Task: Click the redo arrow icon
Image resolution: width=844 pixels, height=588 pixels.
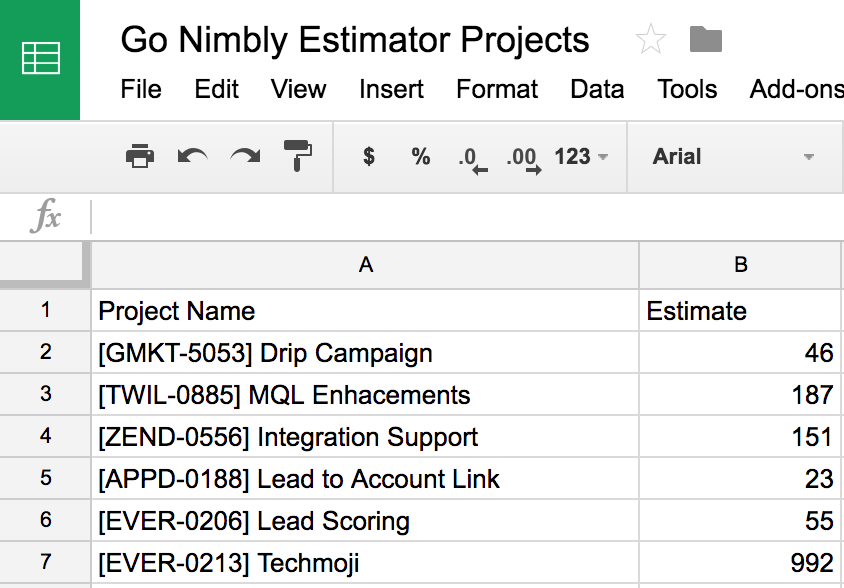Action: [x=245, y=156]
